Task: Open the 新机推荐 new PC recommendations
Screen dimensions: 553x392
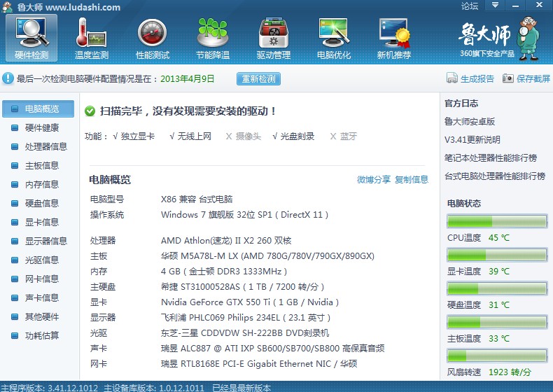Action: [x=394, y=38]
